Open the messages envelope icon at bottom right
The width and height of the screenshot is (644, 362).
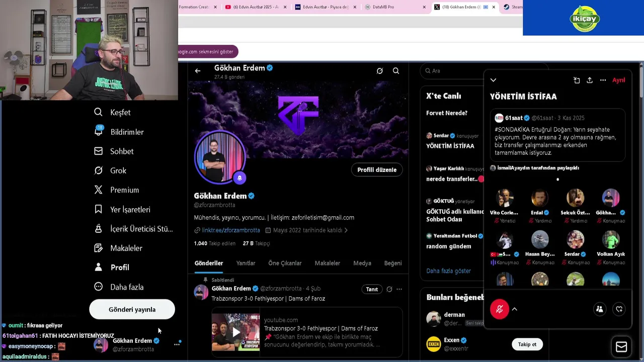coord(621,347)
